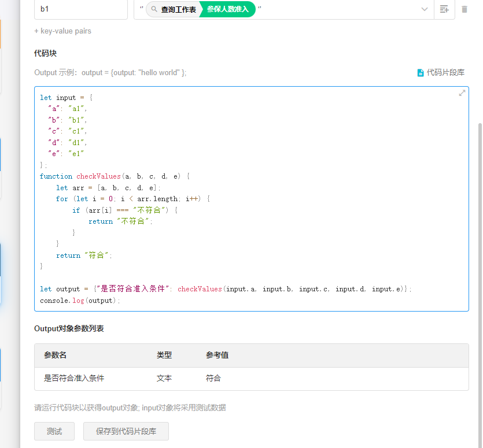Image resolution: width=483 pixels, height=448 pixels.
Task: Add new key-value pairs
Action: coord(62,31)
